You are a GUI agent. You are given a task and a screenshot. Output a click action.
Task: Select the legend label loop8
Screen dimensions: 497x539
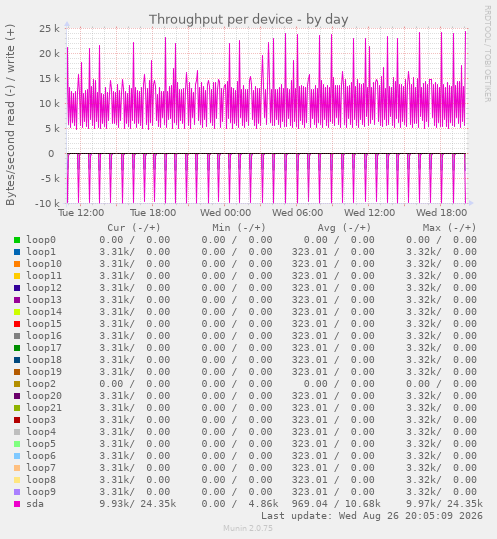click(41, 480)
